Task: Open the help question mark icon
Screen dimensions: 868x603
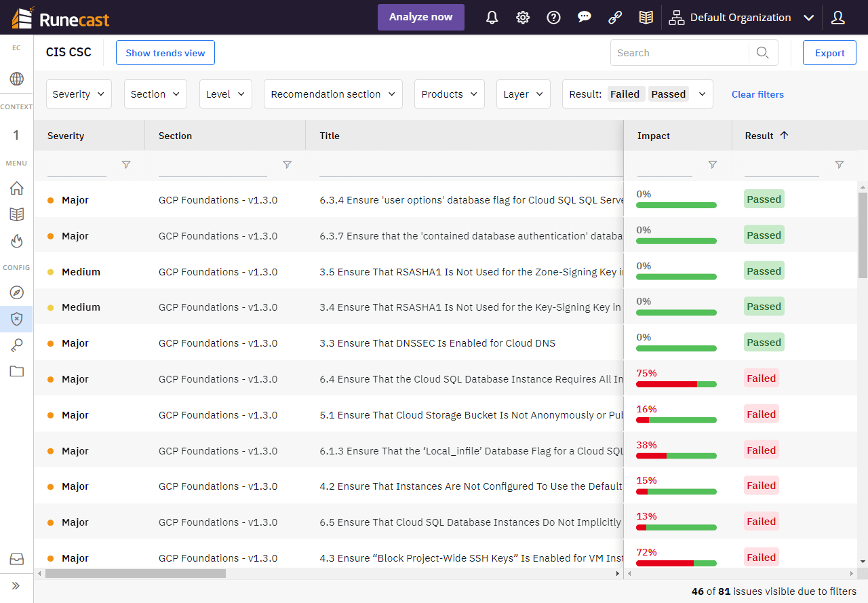Action: tap(553, 18)
